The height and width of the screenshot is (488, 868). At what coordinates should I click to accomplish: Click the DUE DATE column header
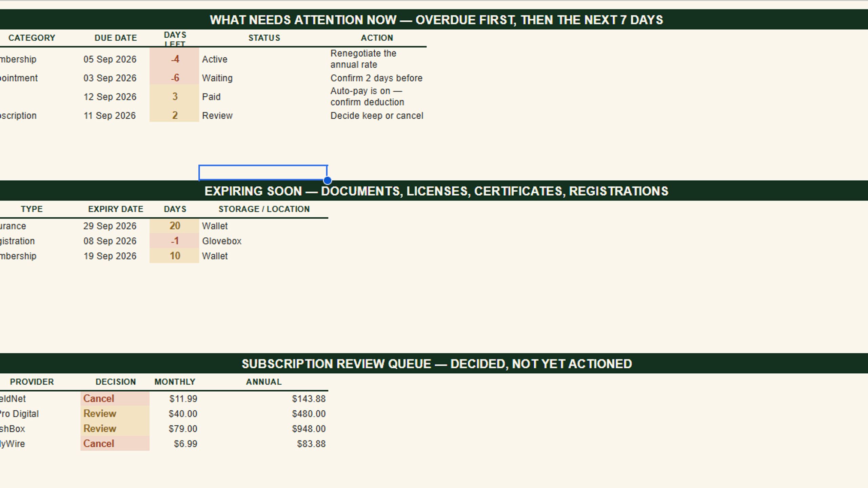click(116, 38)
